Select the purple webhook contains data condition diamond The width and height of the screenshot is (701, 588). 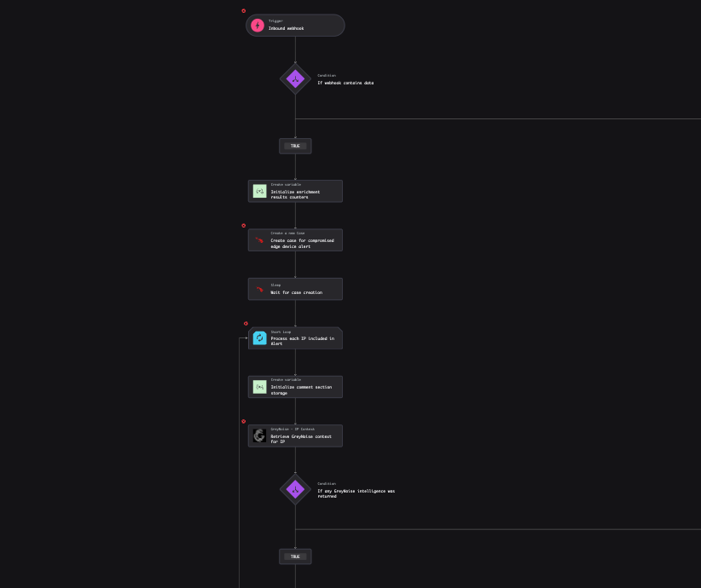coord(295,79)
